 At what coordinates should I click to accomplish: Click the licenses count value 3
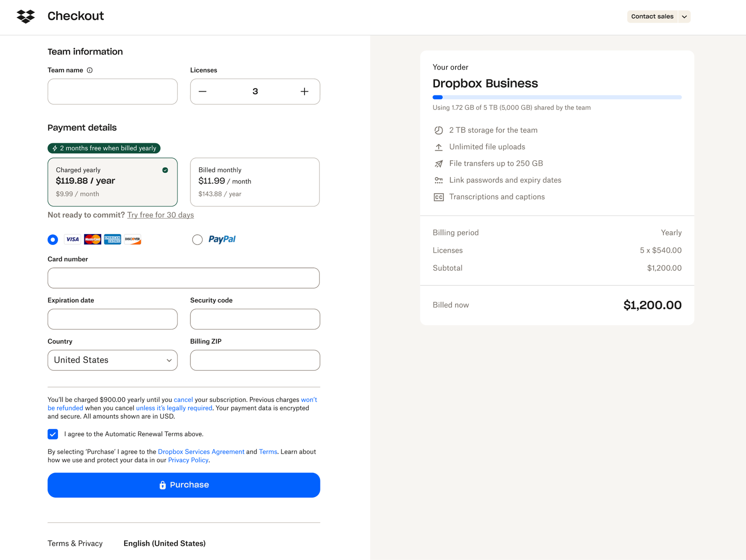pos(255,91)
